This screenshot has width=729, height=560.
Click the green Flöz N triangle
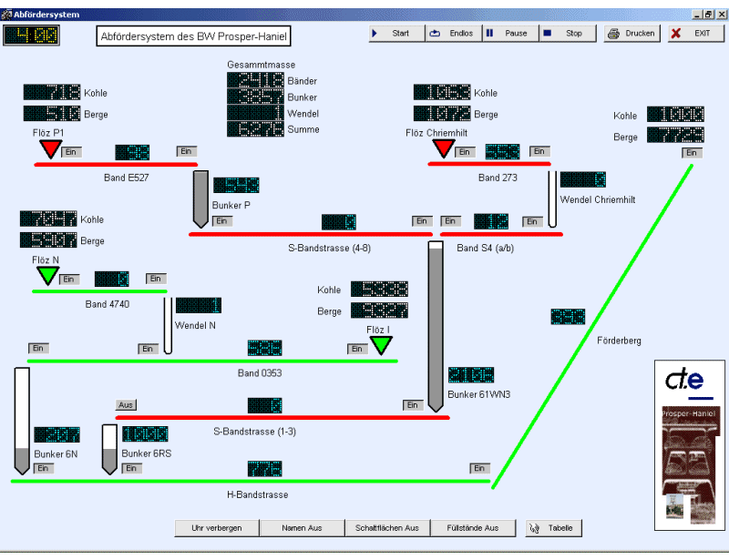pyautogui.click(x=47, y=275)
